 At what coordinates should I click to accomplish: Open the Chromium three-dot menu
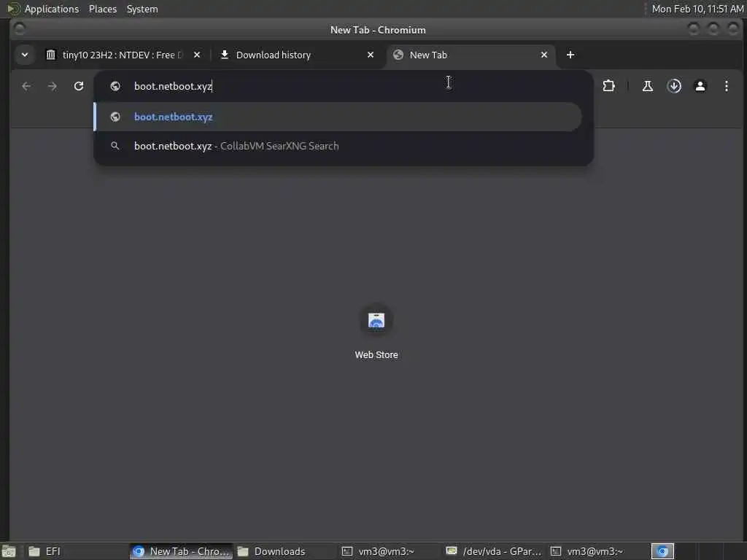pyautogui.click(x=727, y=86)
